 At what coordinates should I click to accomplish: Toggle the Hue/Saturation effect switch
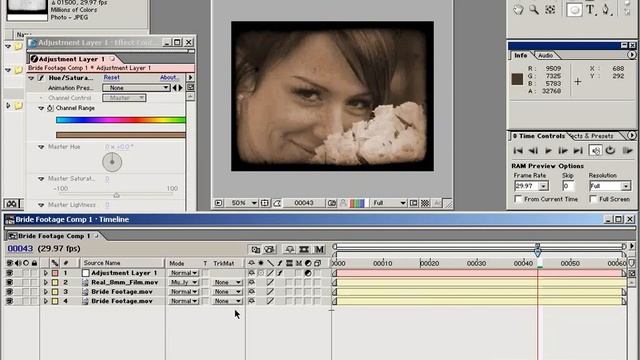(x=41, y=78)
